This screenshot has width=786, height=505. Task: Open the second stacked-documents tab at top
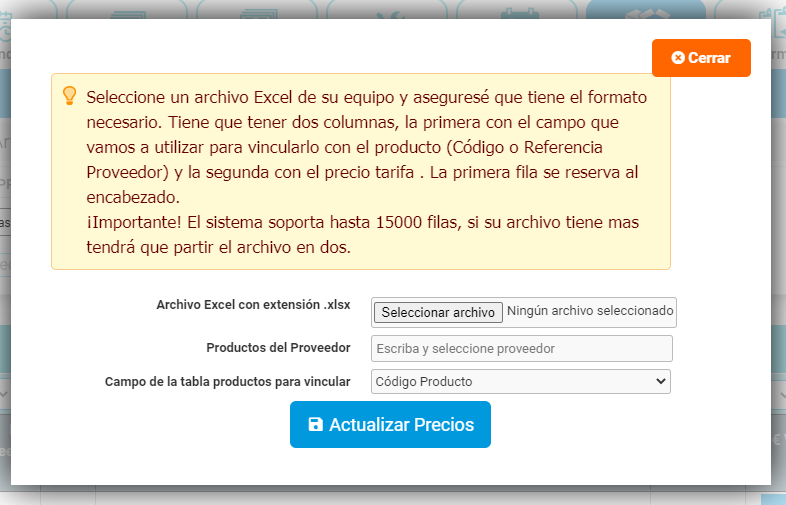tap(257, 10)
